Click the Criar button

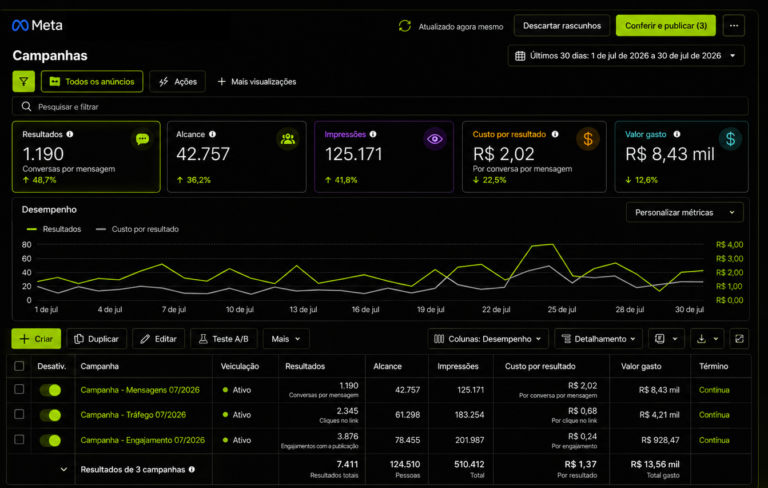[36, 339]
